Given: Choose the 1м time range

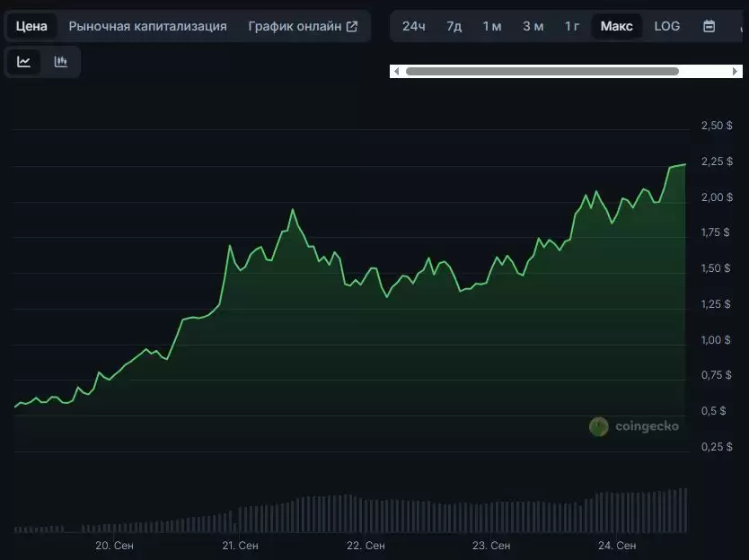Looking at the screenshot, I should click(492, 26).
